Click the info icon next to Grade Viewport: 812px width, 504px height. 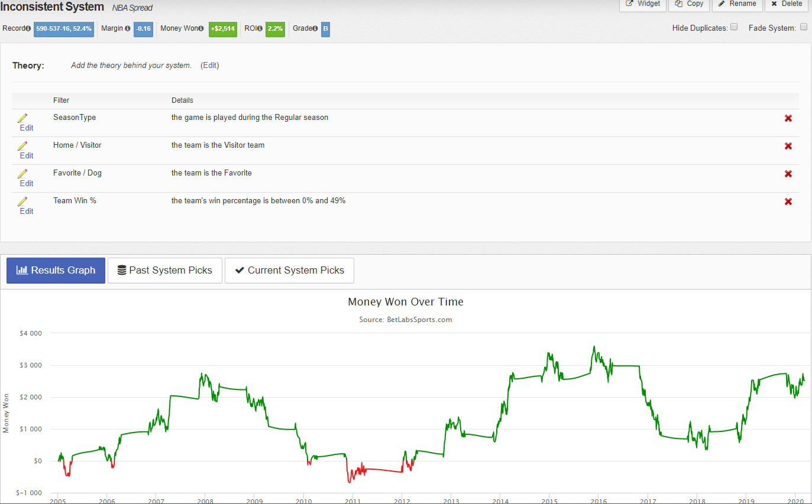click(315, 28)
